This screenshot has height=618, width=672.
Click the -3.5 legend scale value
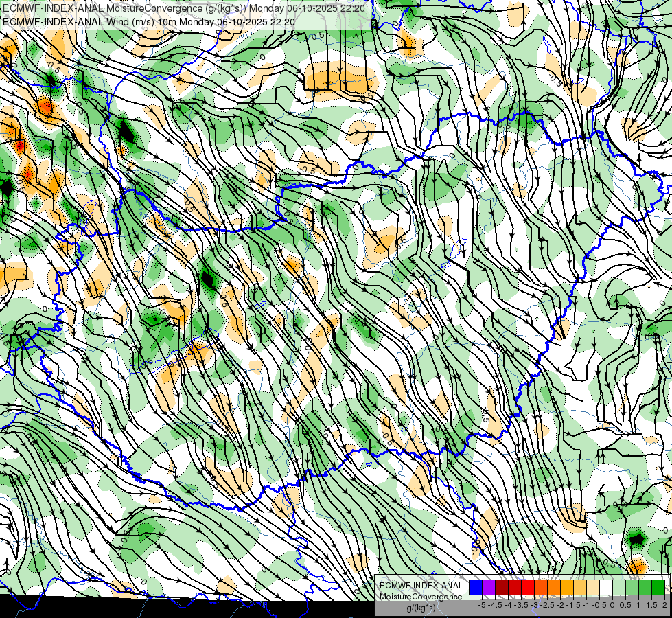pos(521,605)
